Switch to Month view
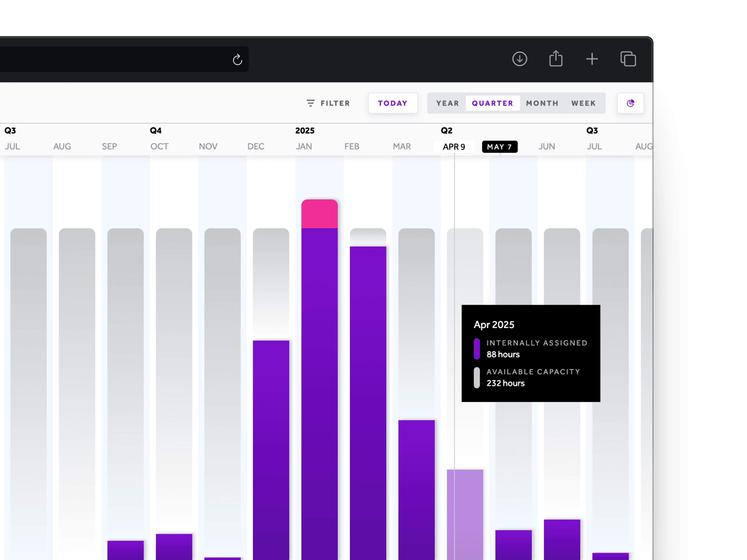Screen dimensions: 747x560 point(542,103)
